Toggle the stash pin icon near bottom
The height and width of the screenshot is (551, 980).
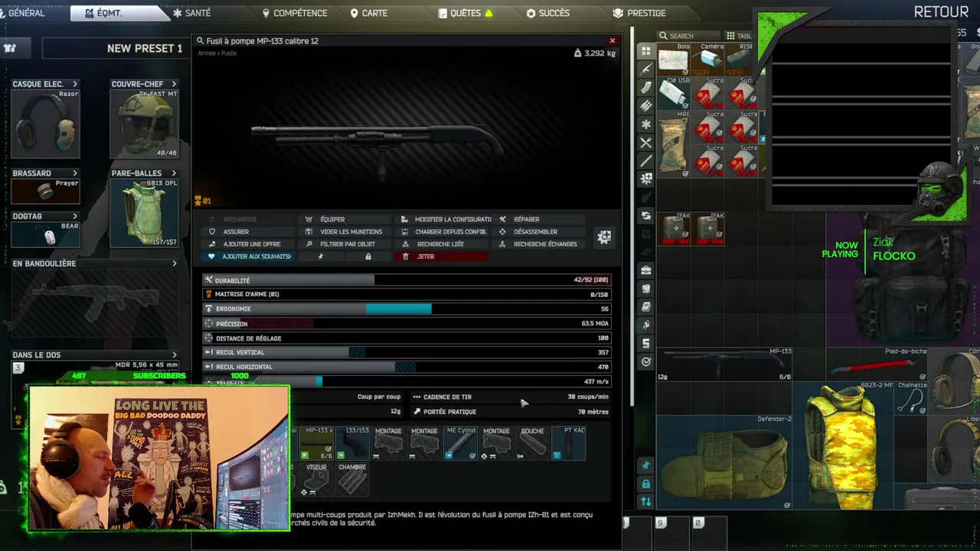(x=646, y=465)
